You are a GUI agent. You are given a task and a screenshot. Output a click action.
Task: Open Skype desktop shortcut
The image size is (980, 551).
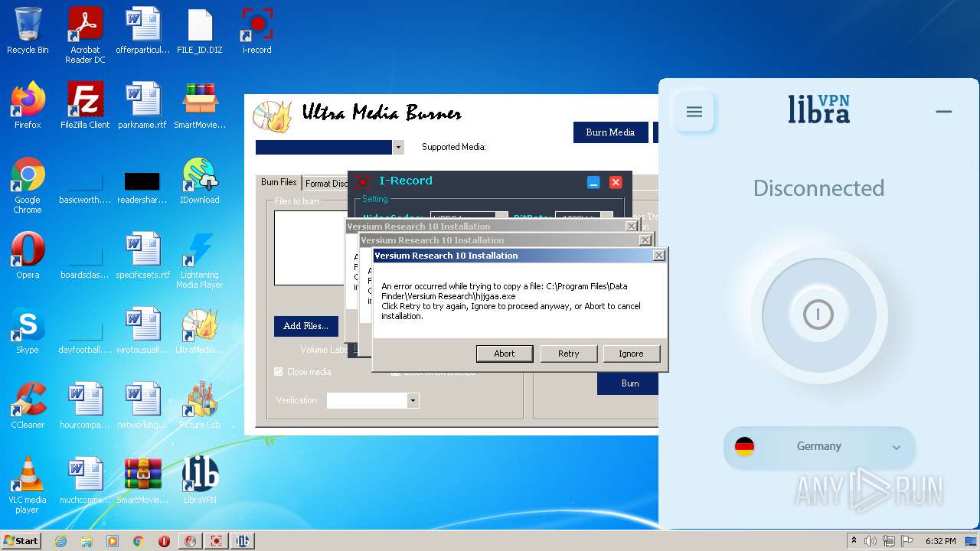click(28, 331)
